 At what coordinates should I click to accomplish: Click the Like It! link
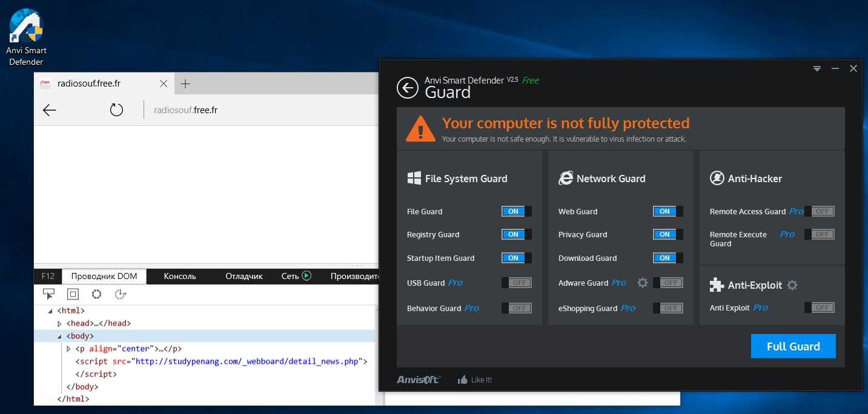pyautogui.click(x=482, y=380)
